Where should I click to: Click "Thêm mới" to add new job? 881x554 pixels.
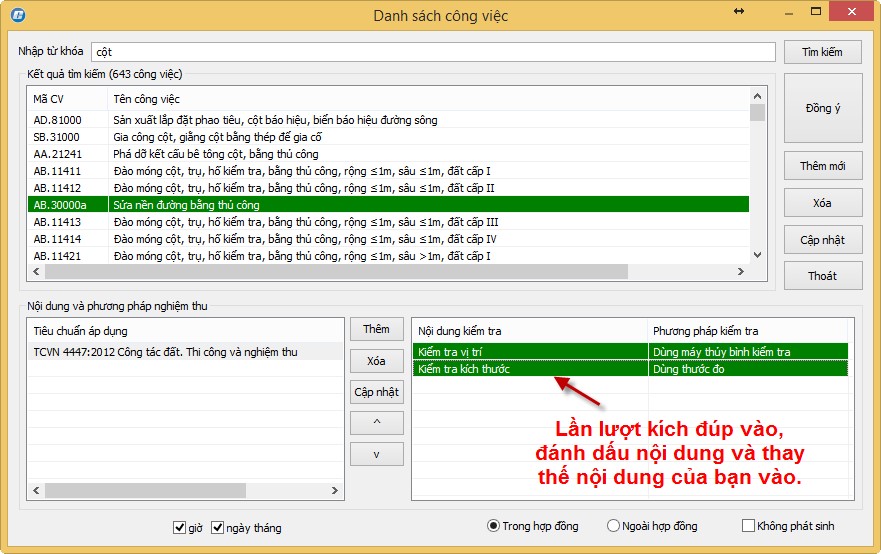click(822, 166)
